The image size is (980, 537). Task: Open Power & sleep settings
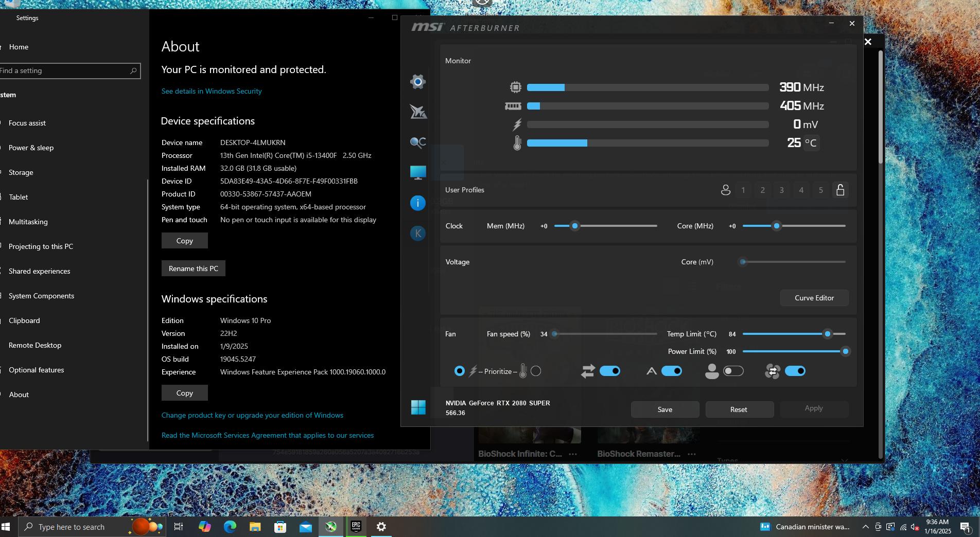[x=31, y=148]
